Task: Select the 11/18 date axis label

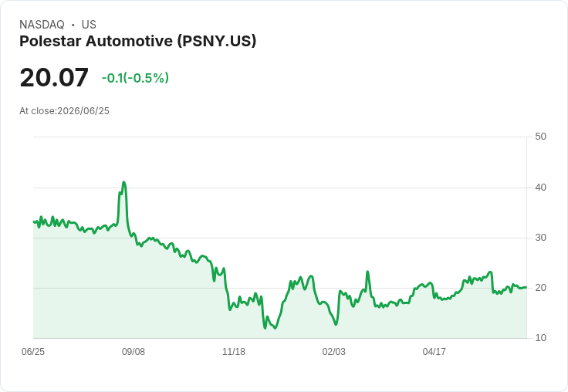Action: point(234,351)
